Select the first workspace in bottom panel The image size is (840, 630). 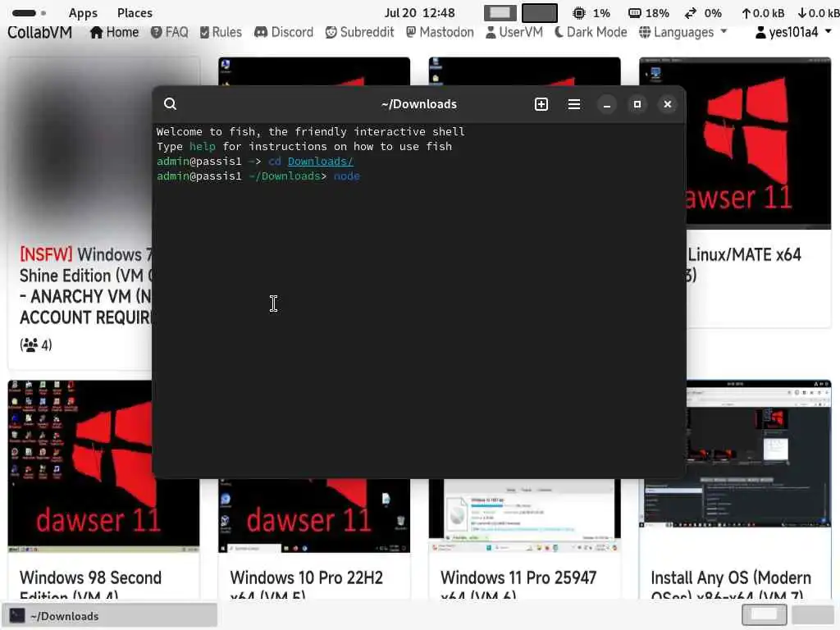tap(764, 615)
